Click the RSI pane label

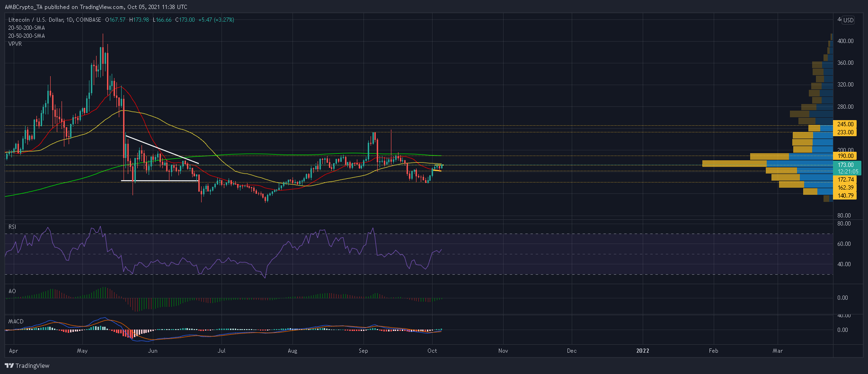coord(12,227)
